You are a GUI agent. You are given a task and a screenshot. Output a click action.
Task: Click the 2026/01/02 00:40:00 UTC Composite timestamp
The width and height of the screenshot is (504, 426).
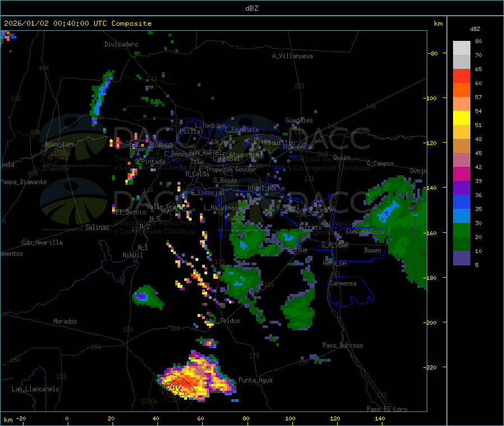[x=77, y=24]
